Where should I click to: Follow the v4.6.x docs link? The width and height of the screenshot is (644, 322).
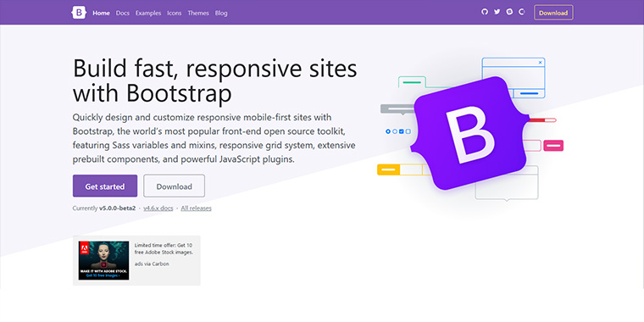tap(158, 208)
